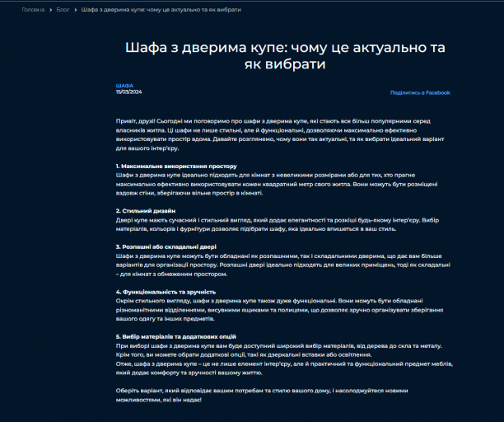Click heading '5. Вибір матеріалів та додаткових опцій'
The height and width of the screenshot is (422, 504).
point(175,337)
